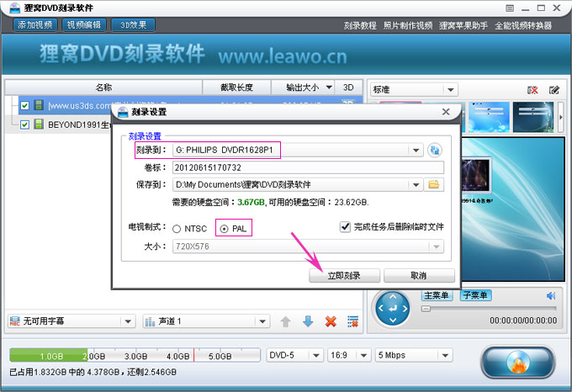The height and width of the screenshot is (392, 572).
Task: Click the 00:00:00/00:00:00 time readout
Action: (523, 320)
